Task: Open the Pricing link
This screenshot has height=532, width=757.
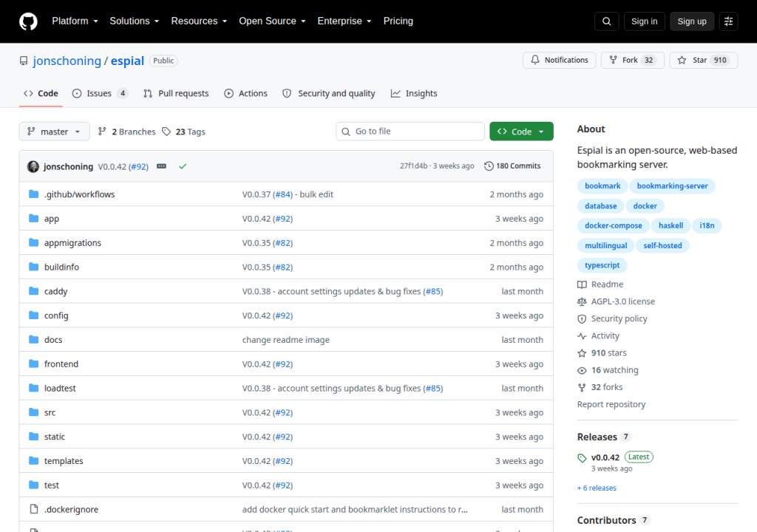Action: click(x=398, y=21)
